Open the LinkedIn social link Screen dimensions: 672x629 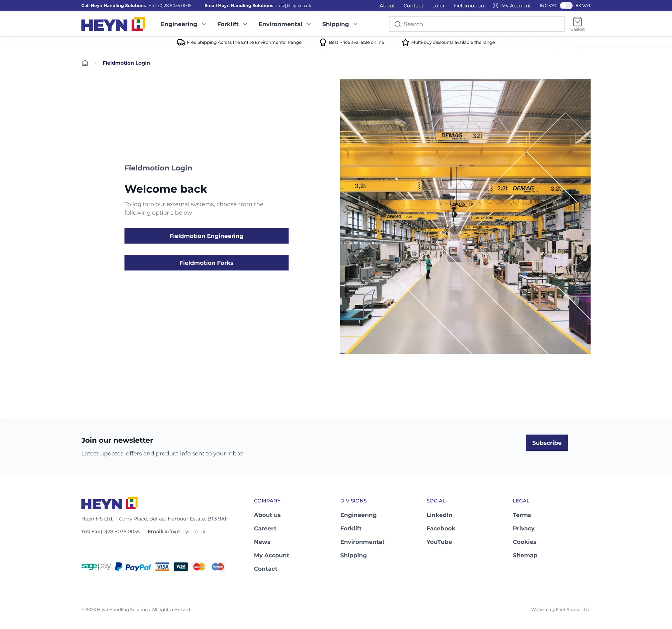[x=439, y=515]
